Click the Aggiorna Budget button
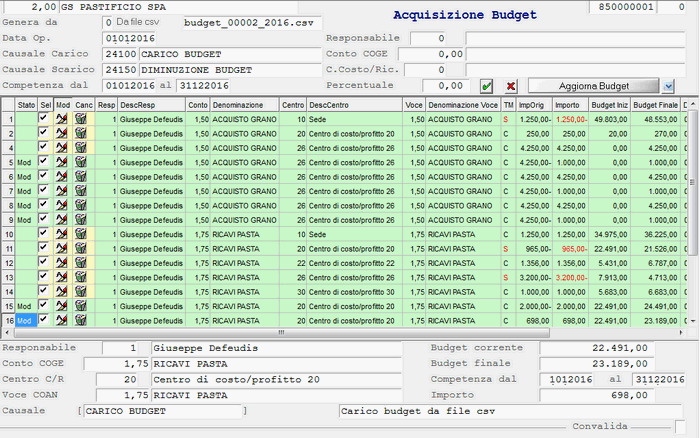Image resolution: width=700 pixels, height=438 pixels. pos(593,86)
